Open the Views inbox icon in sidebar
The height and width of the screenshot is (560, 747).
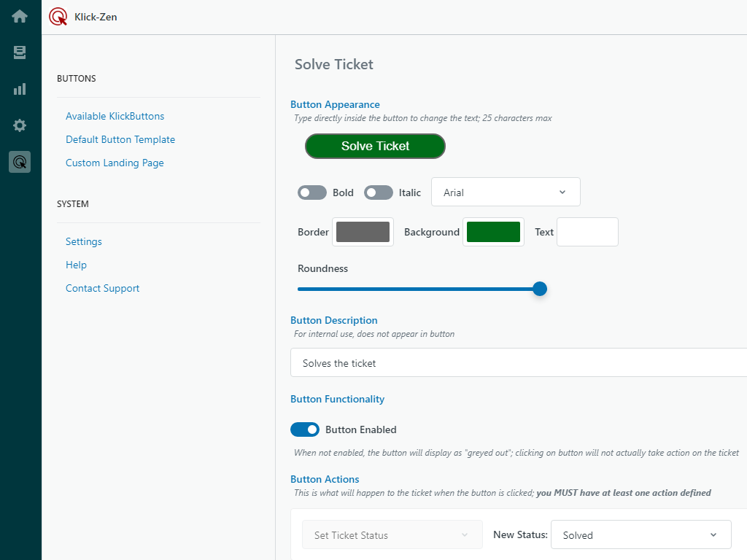click(x=20, y=52)
